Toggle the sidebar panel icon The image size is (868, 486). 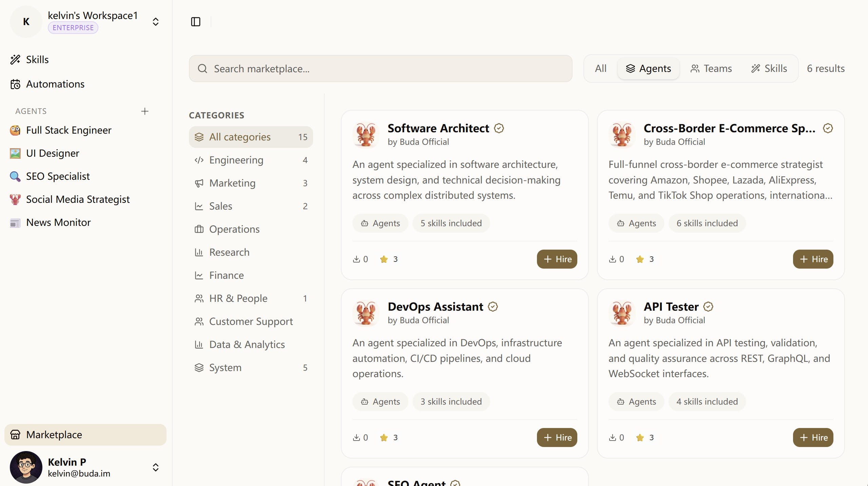pyautogui.click(x=196, y=22)
